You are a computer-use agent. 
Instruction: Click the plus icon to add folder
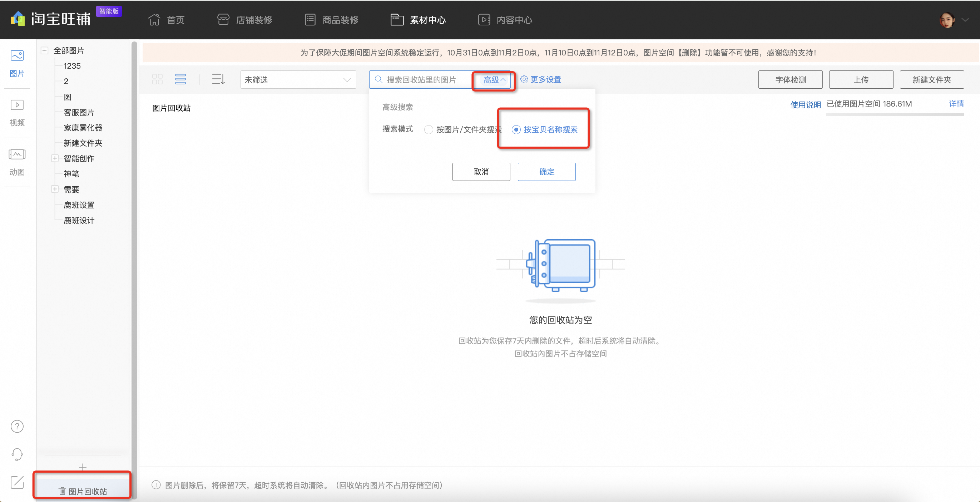coord(83,467)
